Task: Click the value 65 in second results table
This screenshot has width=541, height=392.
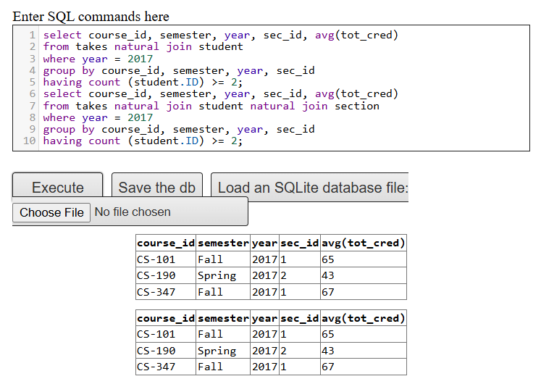Action: point(328,334)
